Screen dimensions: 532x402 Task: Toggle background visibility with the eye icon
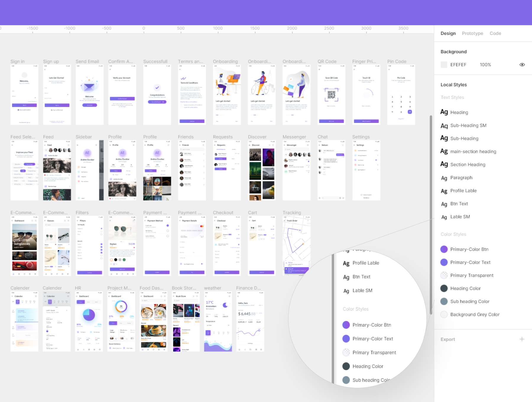(522, 65)
